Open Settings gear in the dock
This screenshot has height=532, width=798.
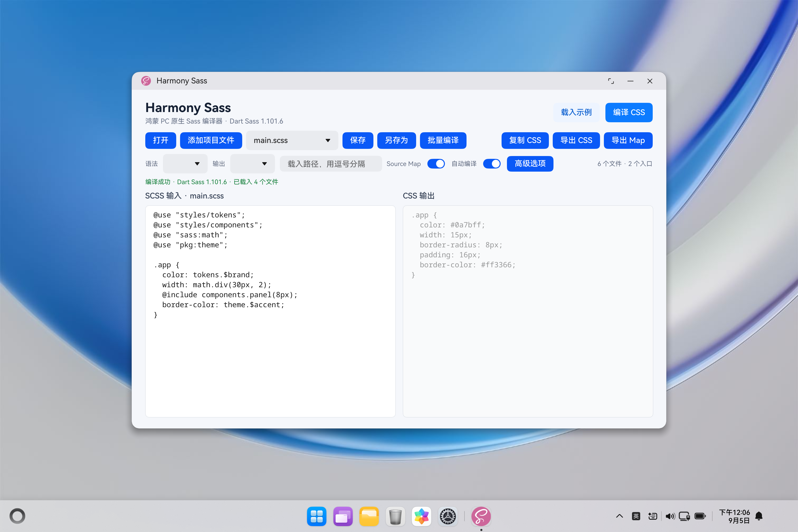point(448,516)
